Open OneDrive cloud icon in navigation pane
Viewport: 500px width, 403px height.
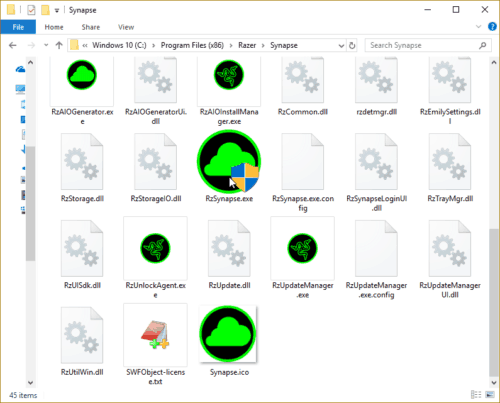[20, 69]
